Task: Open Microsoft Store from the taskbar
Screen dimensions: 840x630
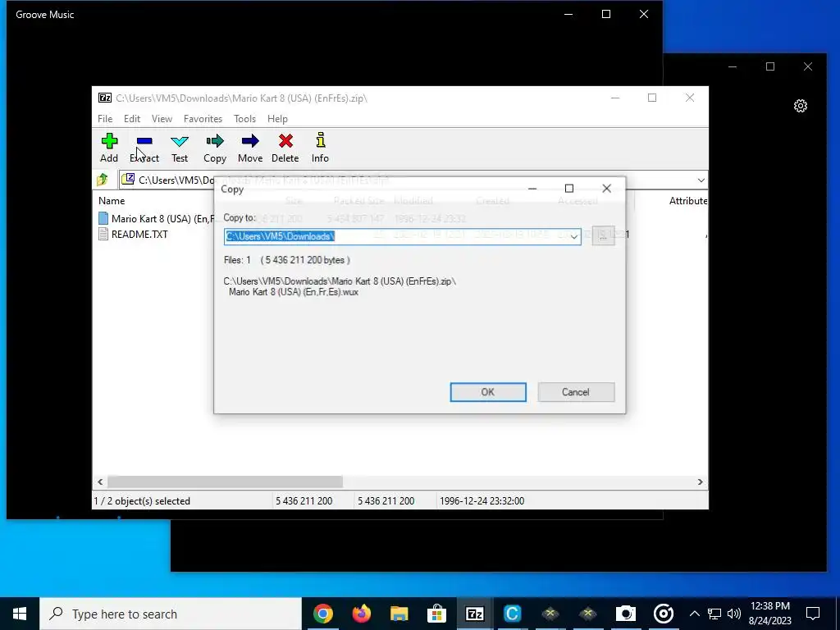Action: click(436, 614)
